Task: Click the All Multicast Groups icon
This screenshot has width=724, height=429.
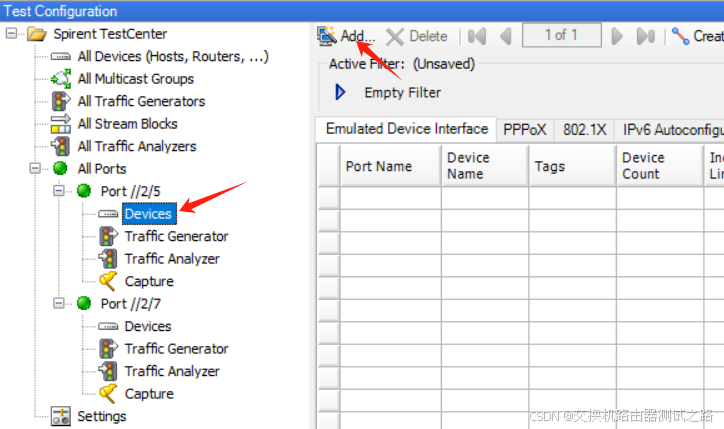Action: (60, 79)
